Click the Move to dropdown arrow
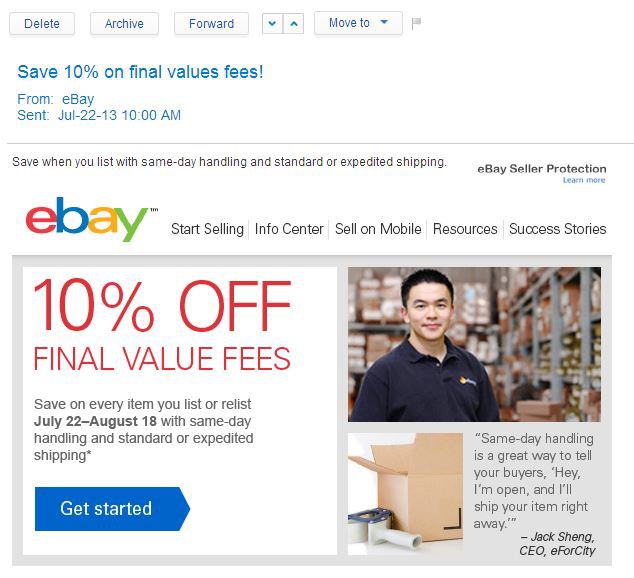Image resolution: width=634 pixels, height=578 pixels. (384, 22)
